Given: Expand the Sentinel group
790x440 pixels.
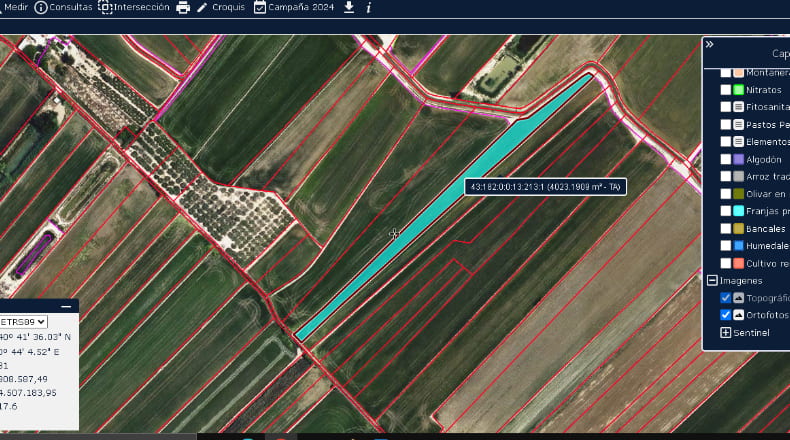Looking at the screenshot, I should [726, 333].
